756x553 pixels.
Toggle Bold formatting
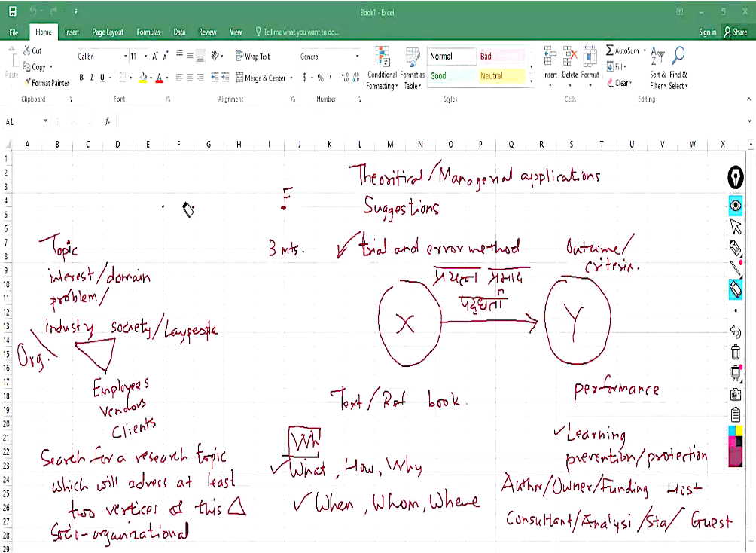coord(81,78)
